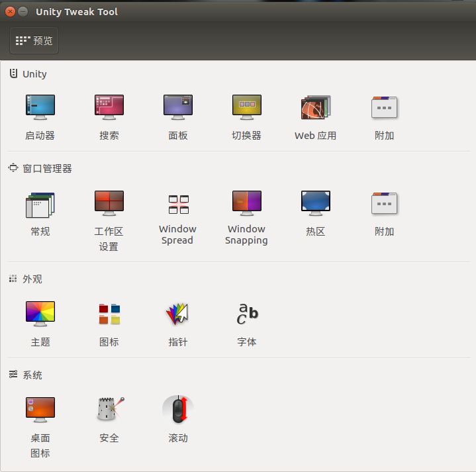Image resolution: width=476 pixels, height=472 pixels.
Task: Click the 预览 overview toolbar button
Action: tap(34, 40)
